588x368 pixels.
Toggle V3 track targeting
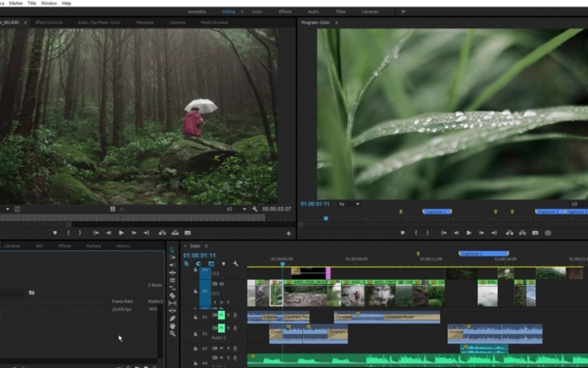[205, 292]
